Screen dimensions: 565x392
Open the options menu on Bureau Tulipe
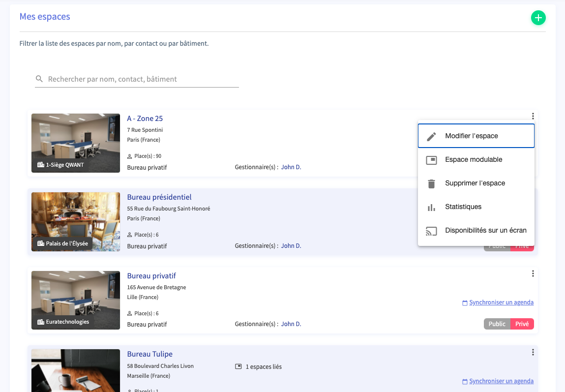click(533, 352)
